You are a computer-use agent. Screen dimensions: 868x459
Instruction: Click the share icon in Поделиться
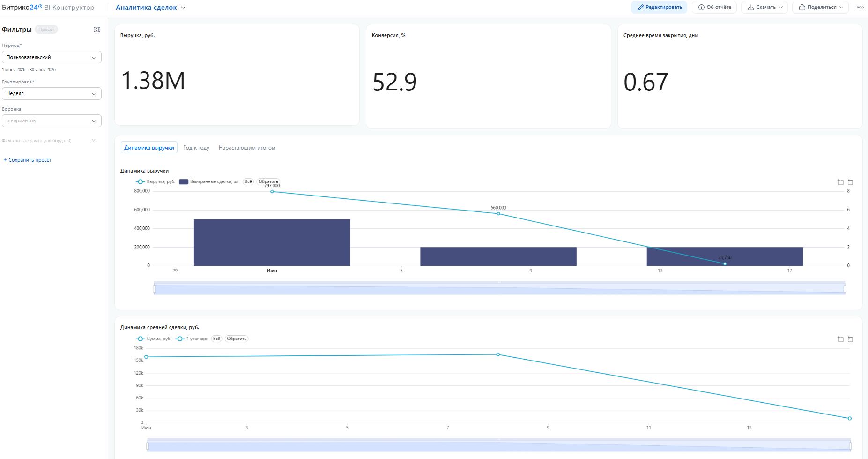tap(802, 8)
